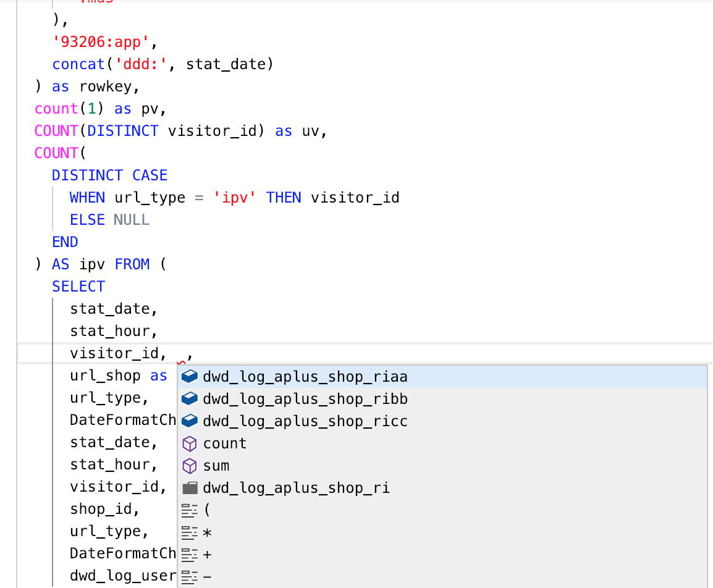Click the ELSE NULL line
The height and width of the screenshot is (588, 713).
click(109, 220)
